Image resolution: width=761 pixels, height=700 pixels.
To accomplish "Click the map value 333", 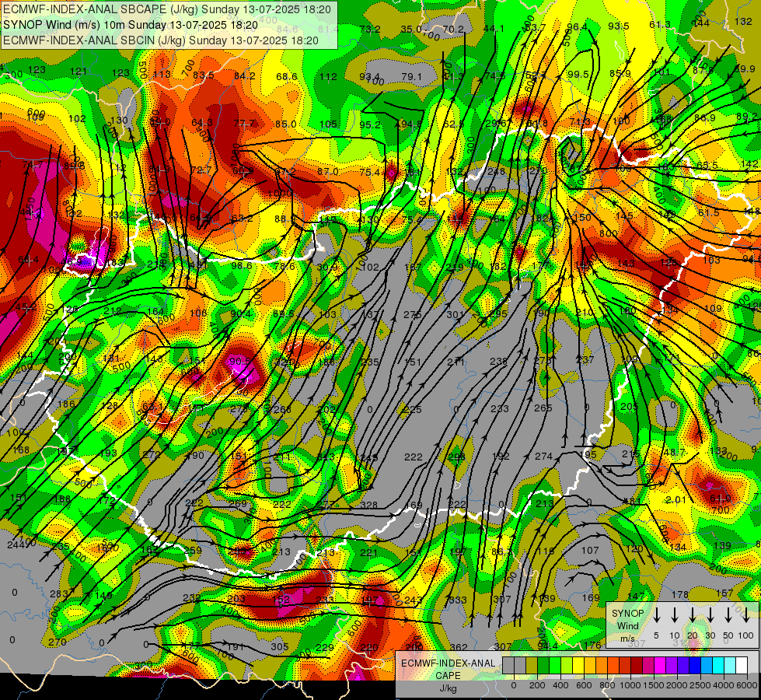I will pyautogui.click(x=458, y=600).
